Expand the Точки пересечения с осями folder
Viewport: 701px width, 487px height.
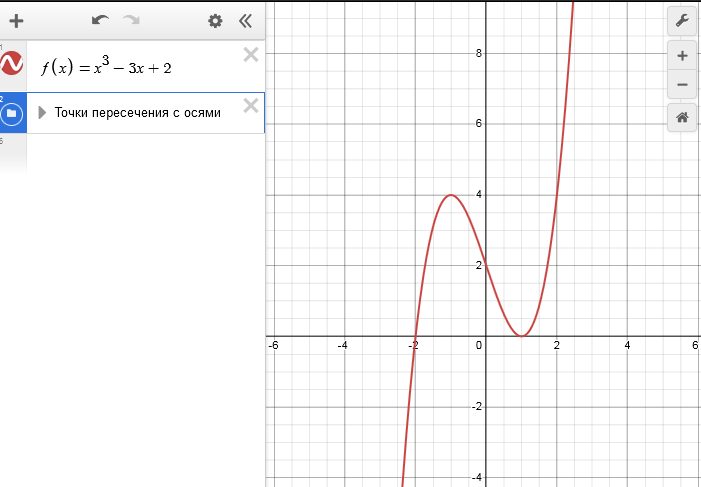42,113
